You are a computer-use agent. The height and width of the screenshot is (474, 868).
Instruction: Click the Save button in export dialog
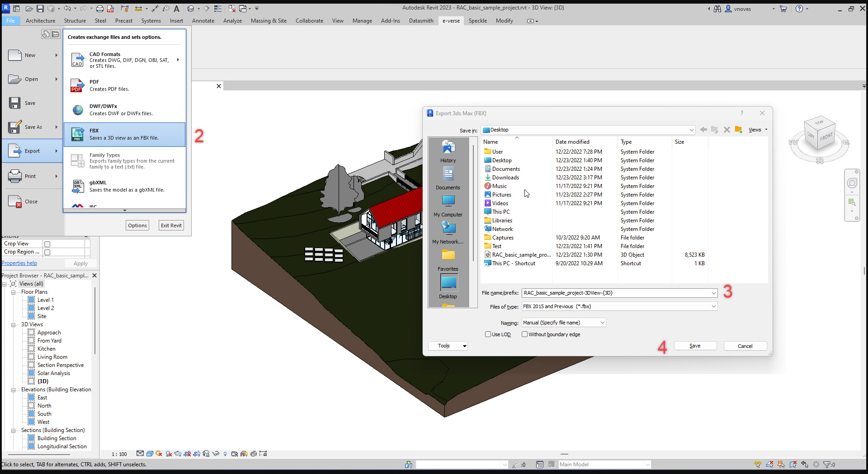pos(695,345)
